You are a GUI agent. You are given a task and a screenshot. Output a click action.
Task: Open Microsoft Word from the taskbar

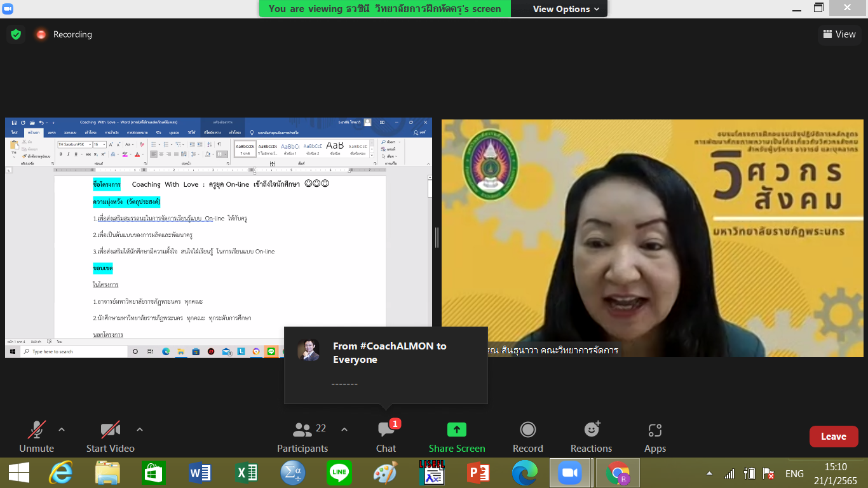click(200, 473)
